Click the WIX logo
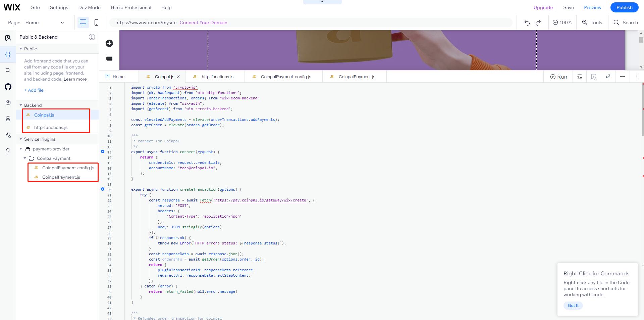This screenshot has width=644, height=320. coord(12,7)
